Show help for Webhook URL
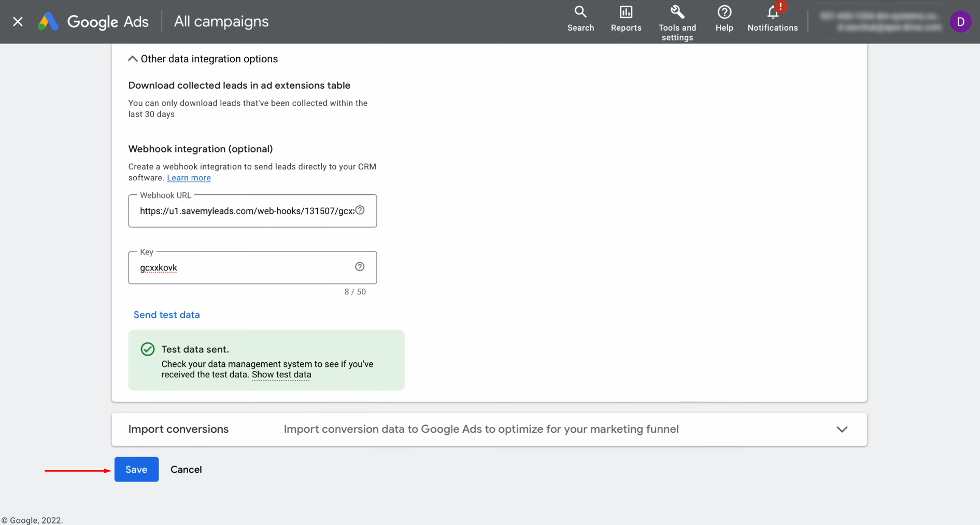This screenshot has height=525, width=980. (360, 210)
